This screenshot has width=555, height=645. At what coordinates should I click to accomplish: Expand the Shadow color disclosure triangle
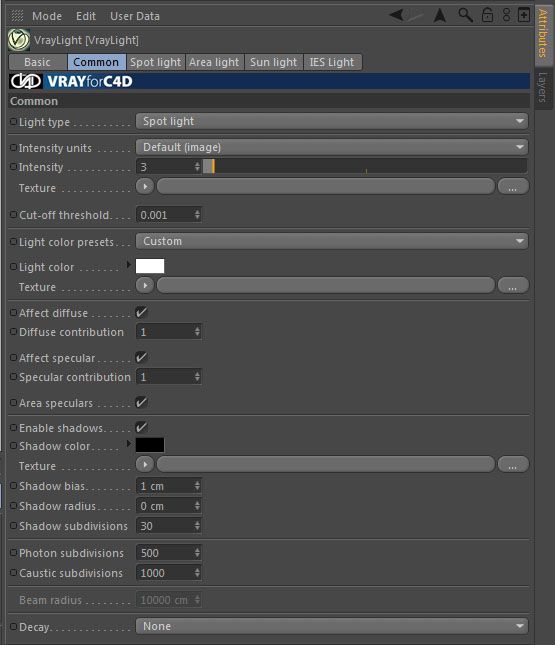click(x=128, y=443)
